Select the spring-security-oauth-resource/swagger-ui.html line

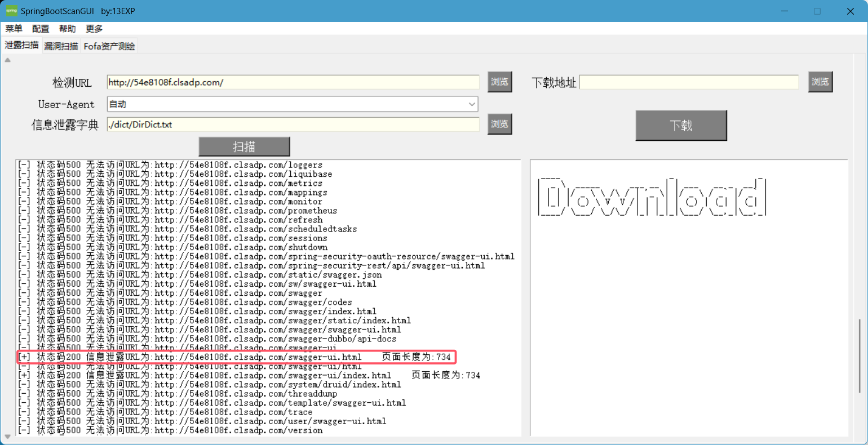click(266, 256)
